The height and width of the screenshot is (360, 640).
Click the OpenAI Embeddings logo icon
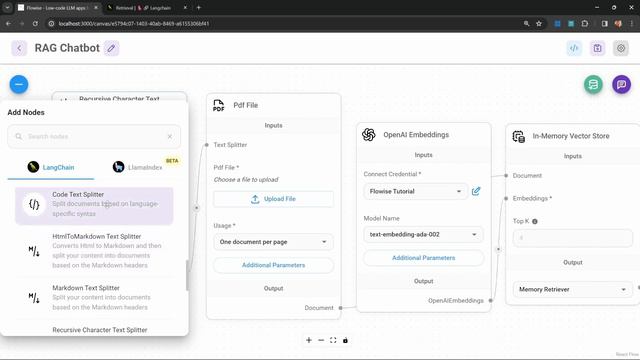pos(369,135)
